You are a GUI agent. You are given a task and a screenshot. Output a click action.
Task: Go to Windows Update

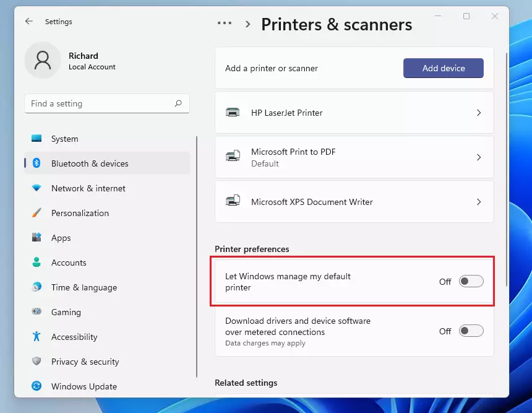pos(107,386)
